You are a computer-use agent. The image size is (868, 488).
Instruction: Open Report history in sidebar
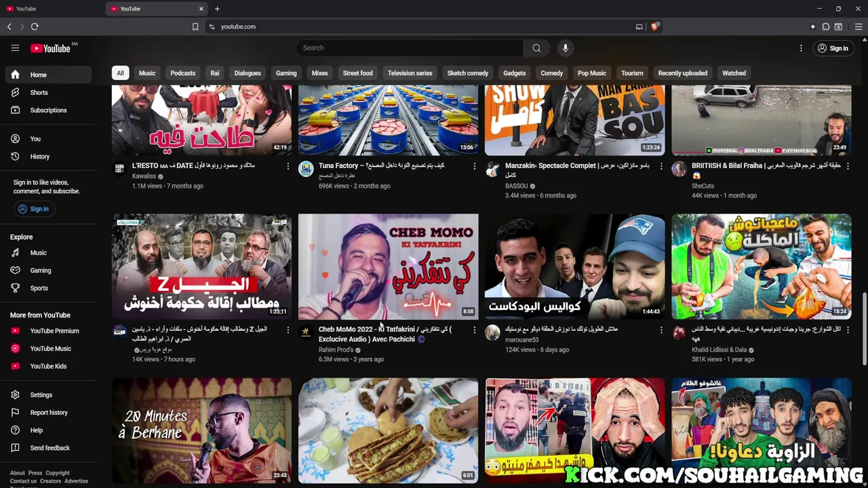(x=48, y=412)
